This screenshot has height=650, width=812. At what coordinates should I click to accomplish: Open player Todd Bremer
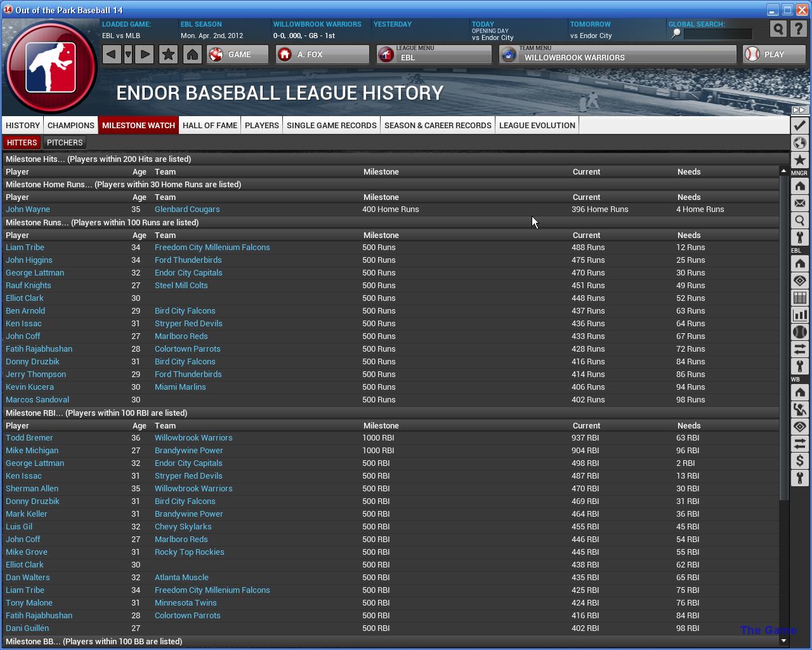(29, 438)
